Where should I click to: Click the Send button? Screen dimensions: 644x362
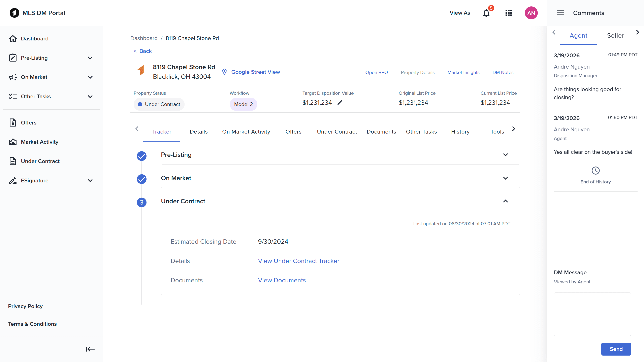[616, 349]
